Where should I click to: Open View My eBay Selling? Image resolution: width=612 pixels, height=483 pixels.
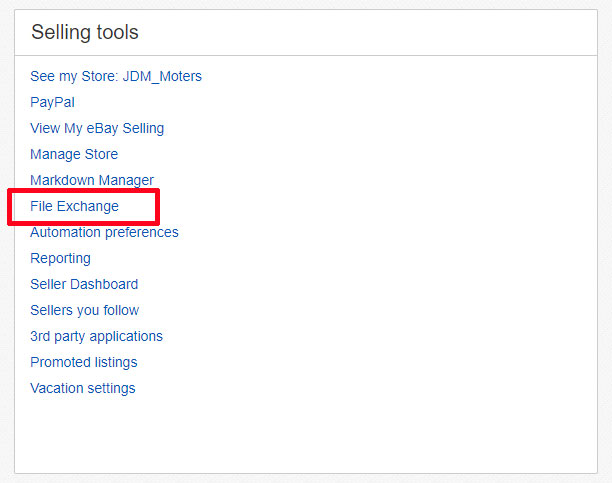(x=97, y=128)
